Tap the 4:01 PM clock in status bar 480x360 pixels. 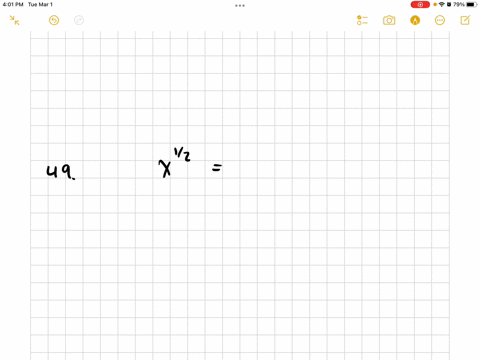pyautogui.click(x=13, y=5)
